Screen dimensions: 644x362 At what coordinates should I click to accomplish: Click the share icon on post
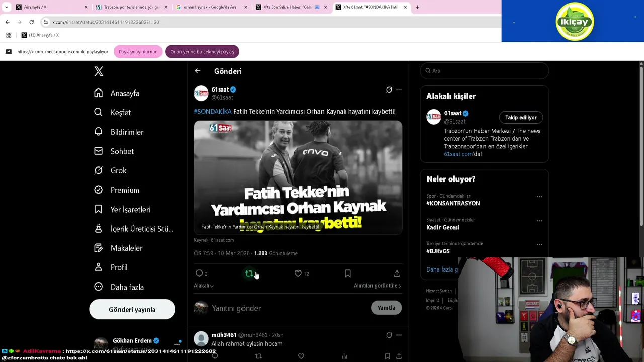(397, 273)
